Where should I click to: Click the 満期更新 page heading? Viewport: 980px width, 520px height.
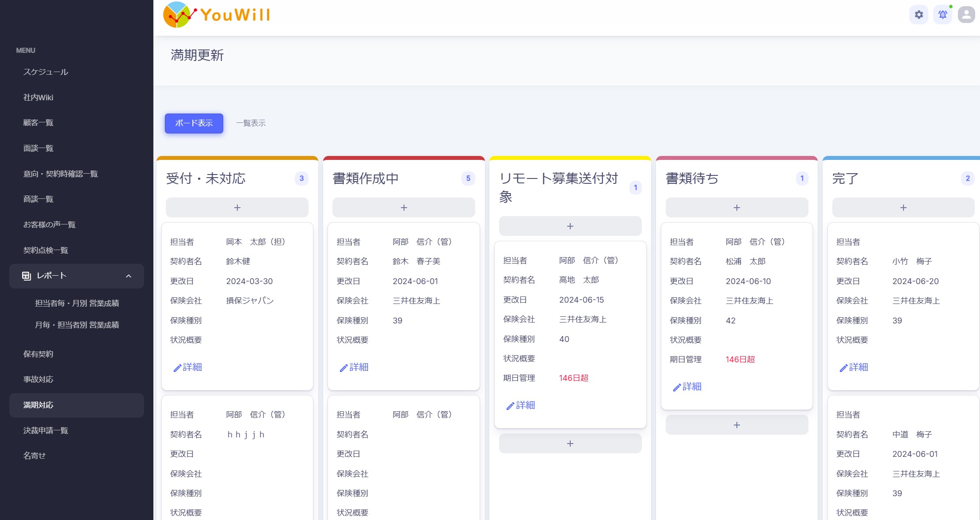coord(197,55)
